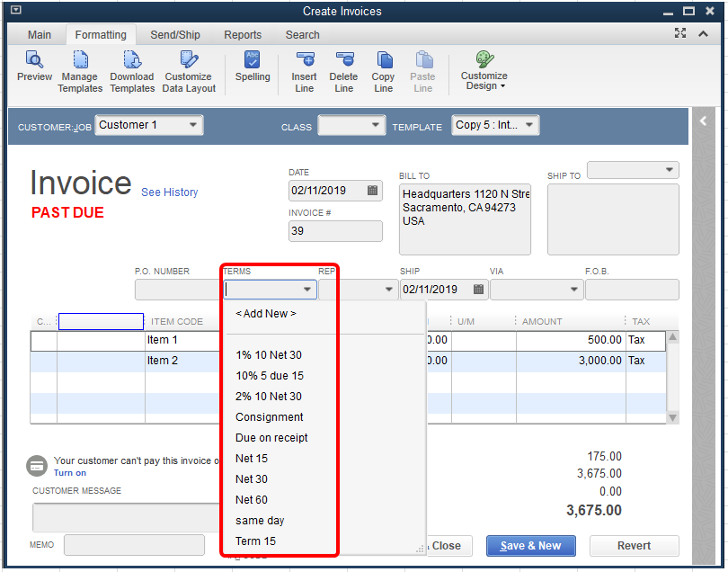Click the Copy Line icon
728x572 pixels.
pos(384,70)
